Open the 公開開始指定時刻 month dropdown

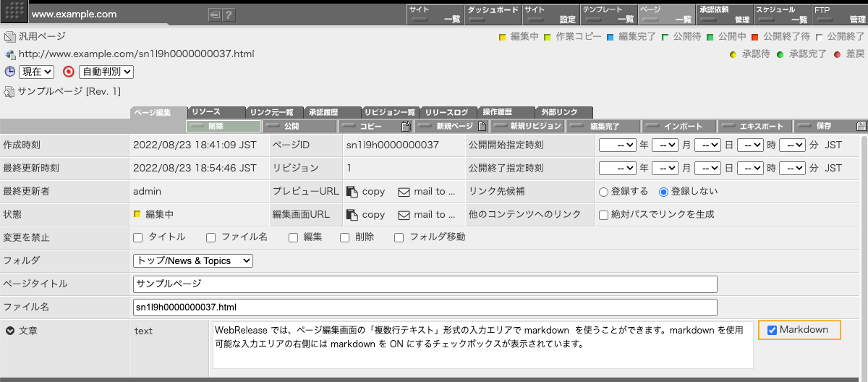coord(665,145)
